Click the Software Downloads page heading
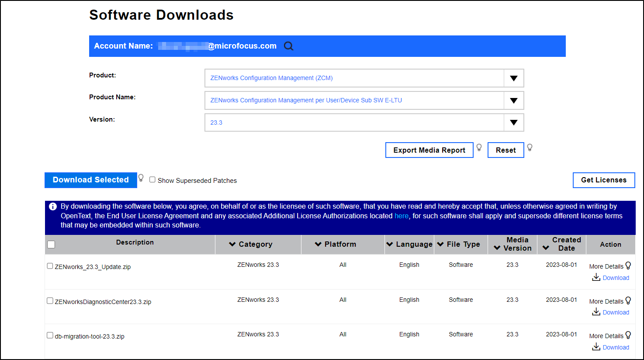The width and height of the screenshot is (644, 360). [x=161, y=15]
